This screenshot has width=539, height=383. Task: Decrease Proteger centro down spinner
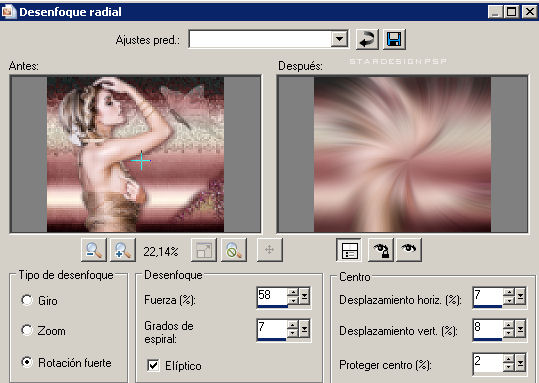click(509, 367)
